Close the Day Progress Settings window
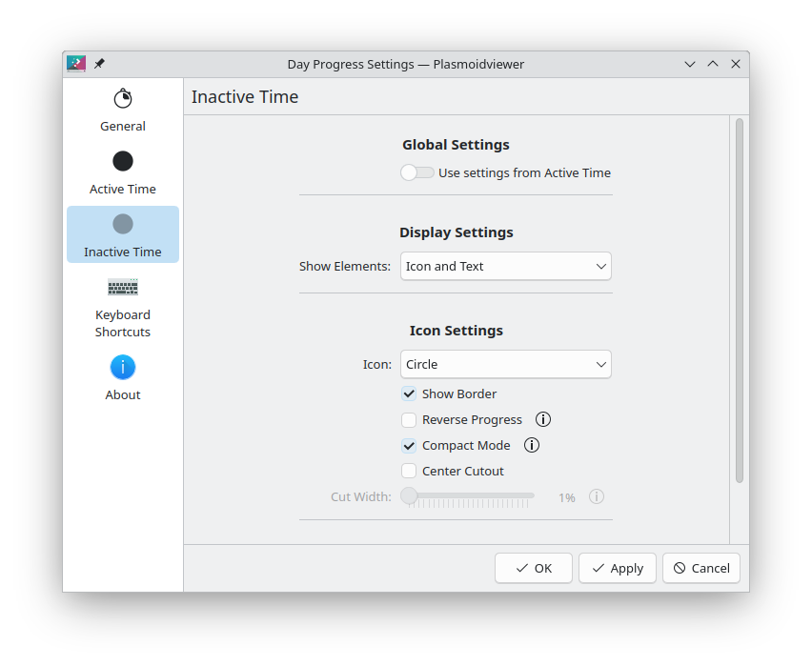812x666 pixels. click(736, 64)
